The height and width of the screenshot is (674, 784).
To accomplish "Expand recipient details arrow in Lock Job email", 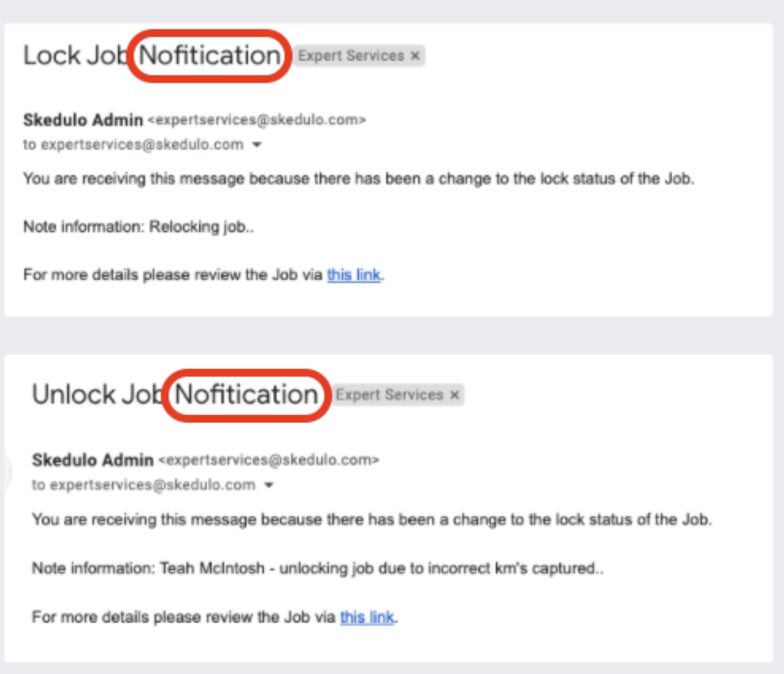I will coord(257,145).
